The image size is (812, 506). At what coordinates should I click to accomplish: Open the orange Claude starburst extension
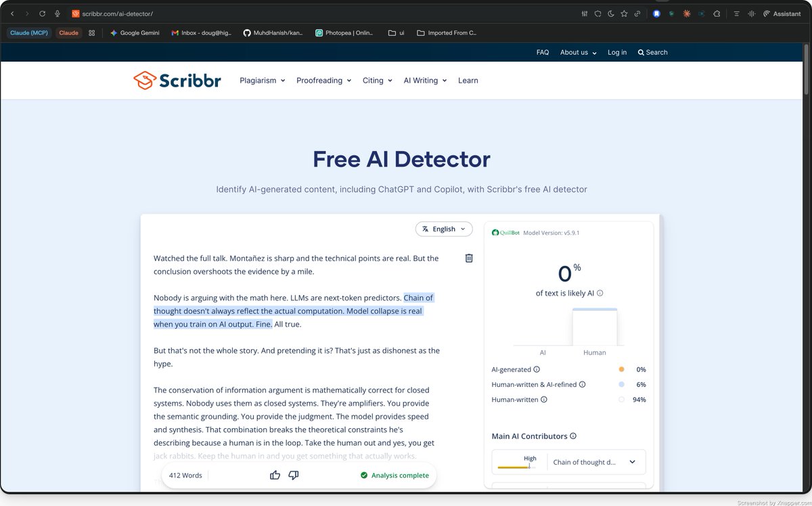(687, 14)
